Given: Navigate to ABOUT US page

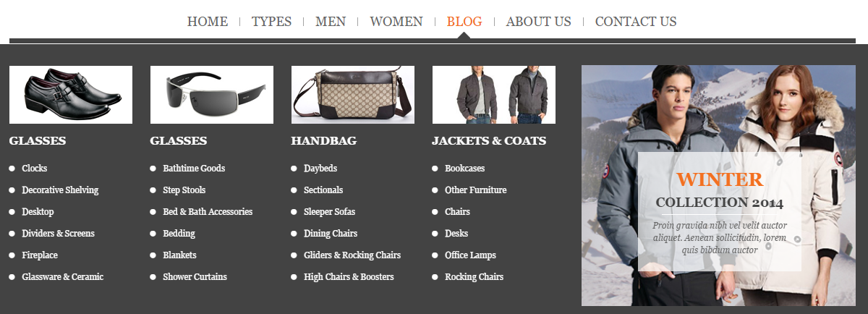Looking at the screenshot, I should 539,22.
